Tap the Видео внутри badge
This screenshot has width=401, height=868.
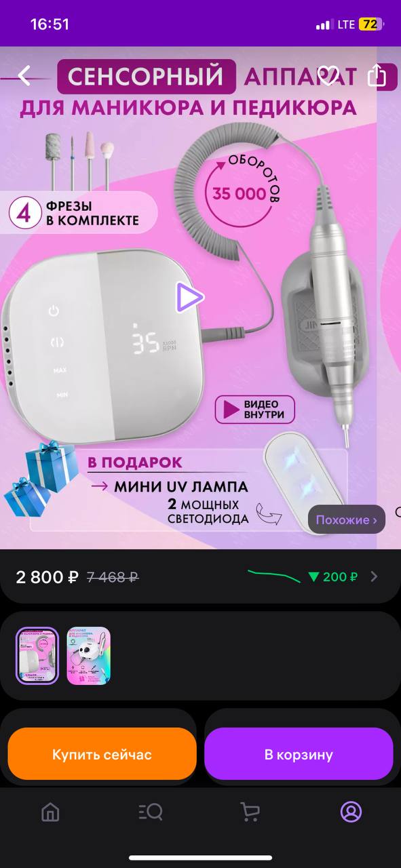click(255, 410)
